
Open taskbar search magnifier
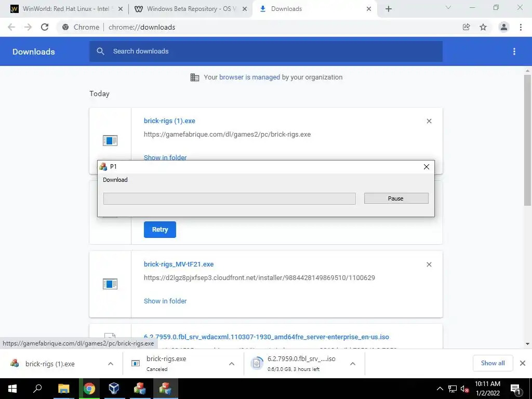(37, 389)
